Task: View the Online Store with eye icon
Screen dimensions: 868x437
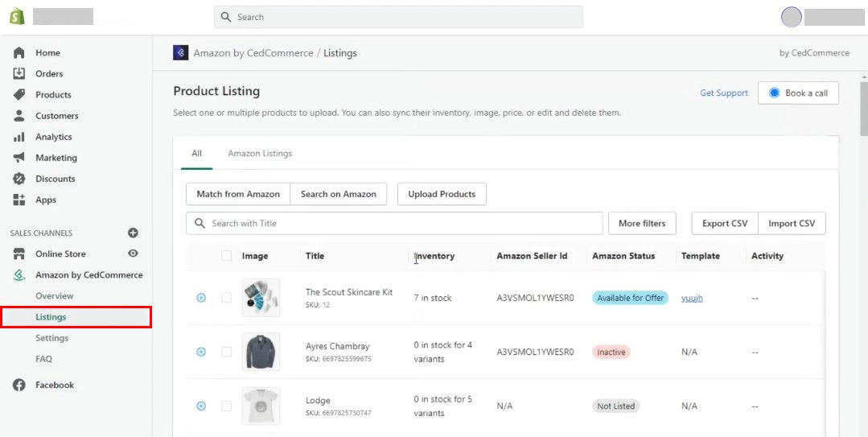Action: (133, 254)
